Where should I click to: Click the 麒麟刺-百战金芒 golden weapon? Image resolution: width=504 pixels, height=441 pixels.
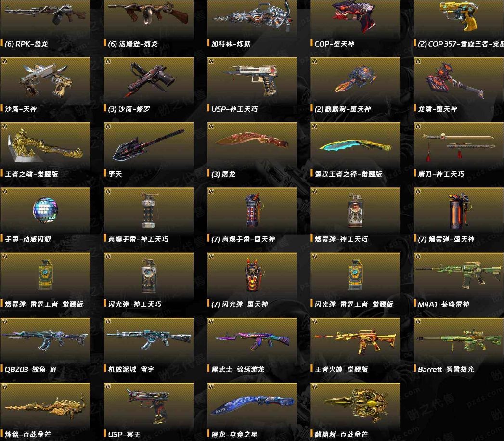(x=355, y=404)
